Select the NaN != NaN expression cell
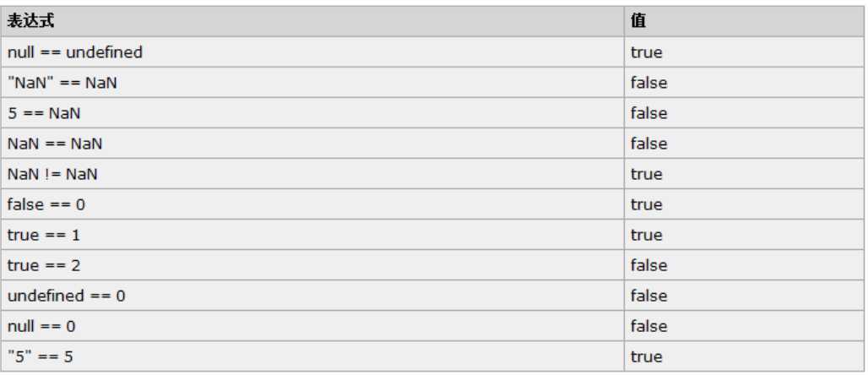The width and height of the screenshot is (868, 375). pos(312,174)
